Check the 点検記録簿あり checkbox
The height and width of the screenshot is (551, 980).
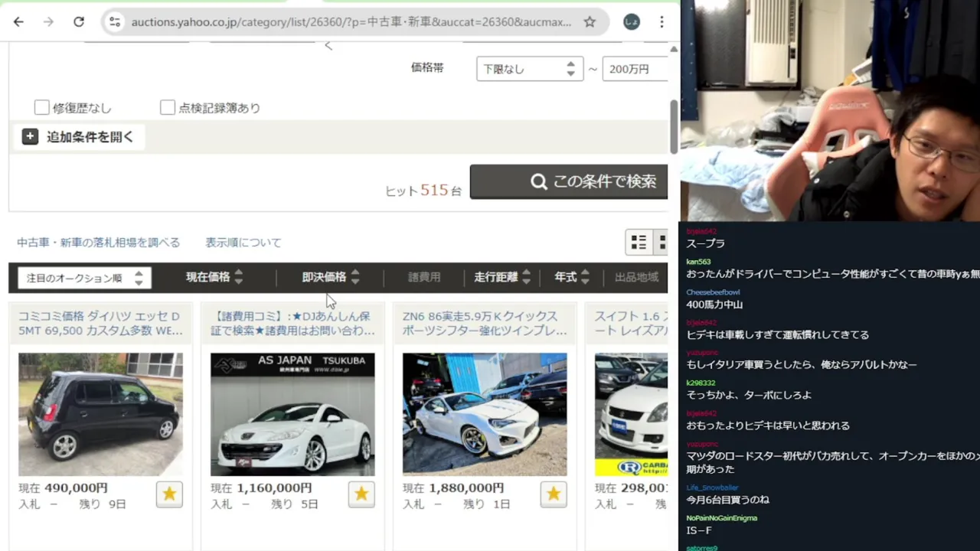coord(168,108)
